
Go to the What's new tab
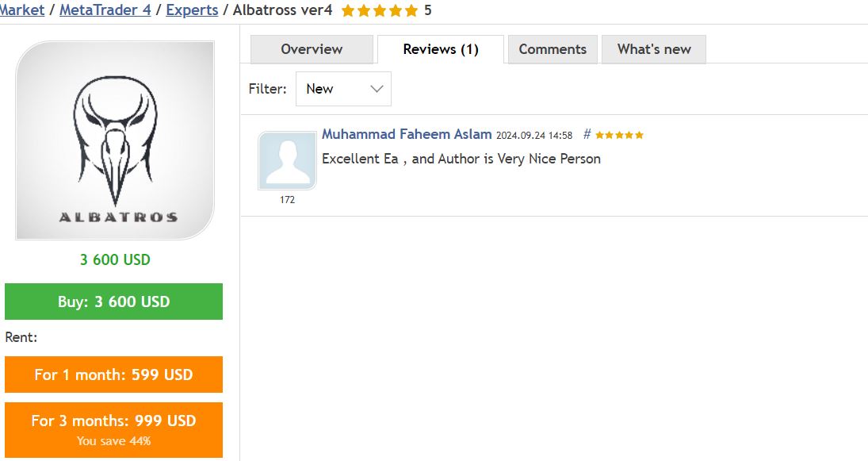tap(654, 49)
